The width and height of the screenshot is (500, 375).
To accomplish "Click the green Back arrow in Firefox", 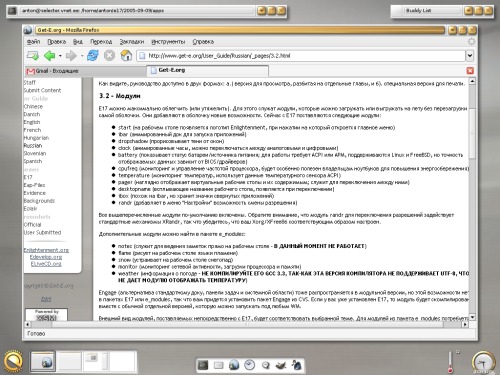I will pos(50,55).
